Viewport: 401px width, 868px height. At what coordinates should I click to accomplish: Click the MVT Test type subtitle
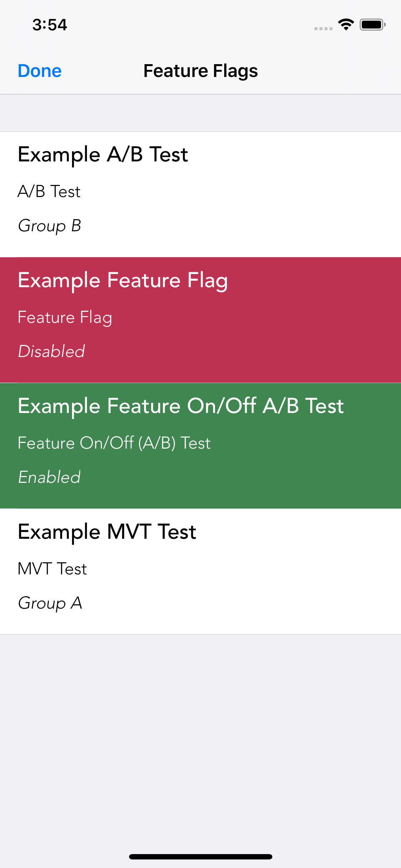click(52, 569)
